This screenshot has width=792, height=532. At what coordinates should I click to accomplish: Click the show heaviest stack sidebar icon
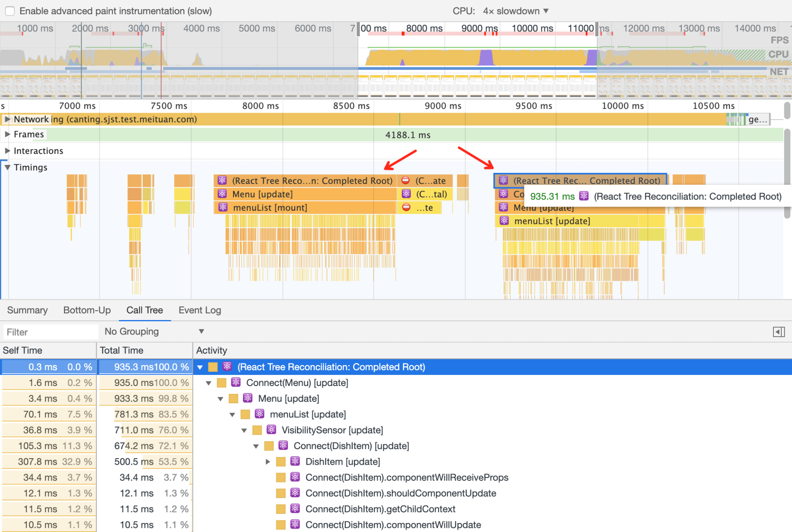778,332
